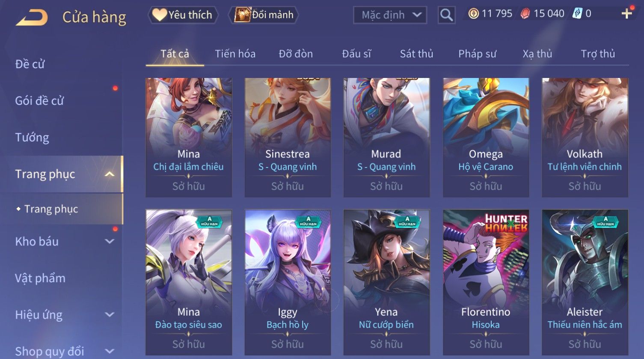Switch to the Sát thủ tab
This screenshot has height=359, width=644.
pyautogui.click(x=416, y=54)
